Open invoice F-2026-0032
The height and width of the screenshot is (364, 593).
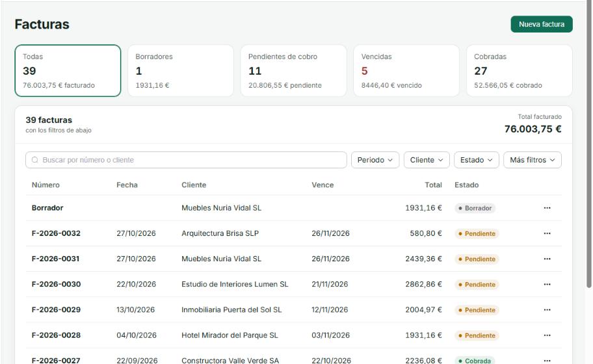[56, 233]
